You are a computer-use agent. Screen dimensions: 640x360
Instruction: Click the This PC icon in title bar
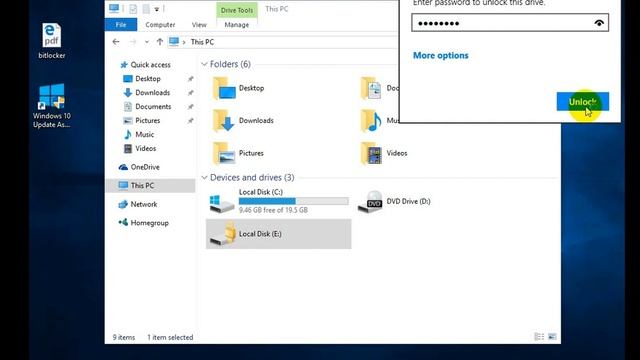click(114, 9)
